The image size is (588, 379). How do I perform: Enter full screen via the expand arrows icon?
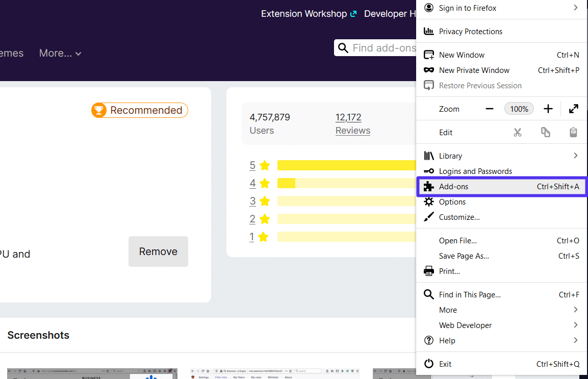[573, 109]
